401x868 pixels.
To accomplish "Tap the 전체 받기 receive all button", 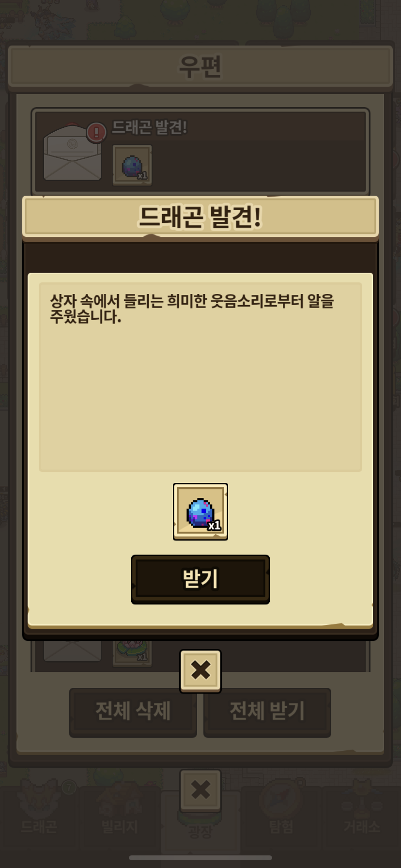I will point(267,712).
